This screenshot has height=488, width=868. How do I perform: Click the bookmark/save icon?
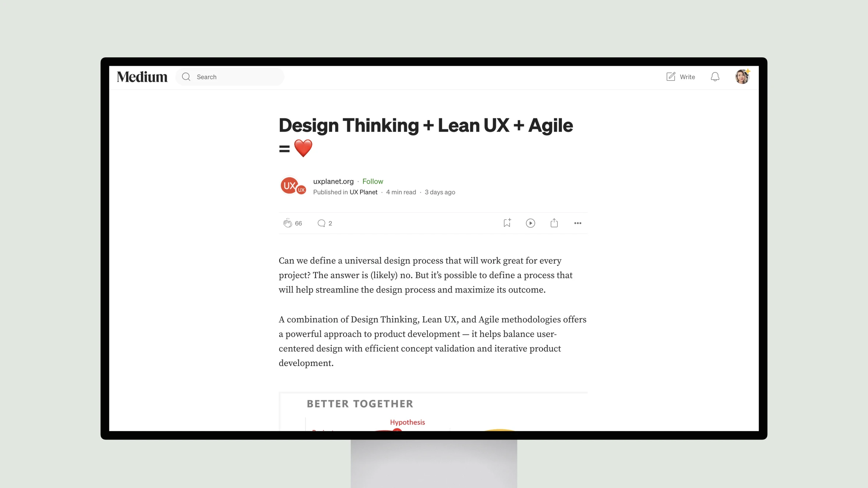pos(507,223)
